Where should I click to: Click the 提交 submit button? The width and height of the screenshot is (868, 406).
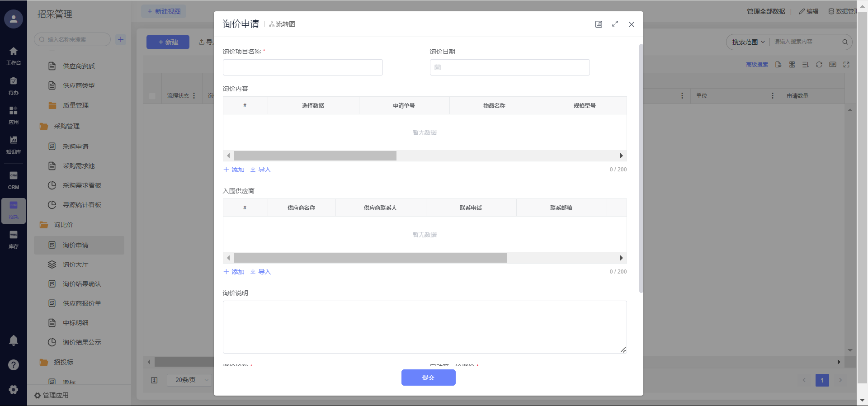click(x=428, y=378)
